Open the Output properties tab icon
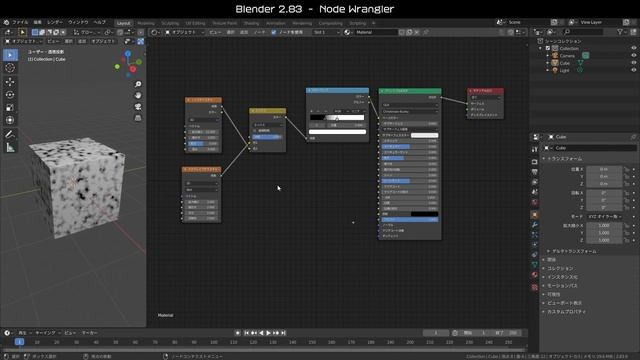Image resolution: width=640 pixels, height=360 pixels. point(535,172)
